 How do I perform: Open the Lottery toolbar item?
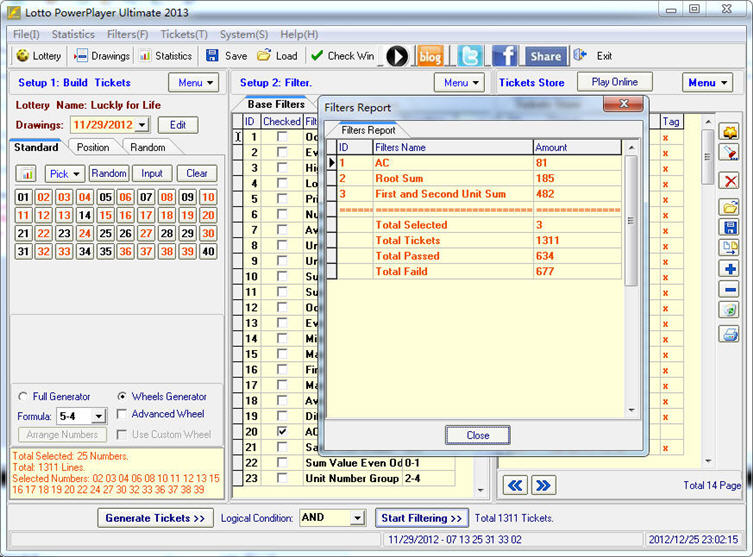(x=38, y=56)
